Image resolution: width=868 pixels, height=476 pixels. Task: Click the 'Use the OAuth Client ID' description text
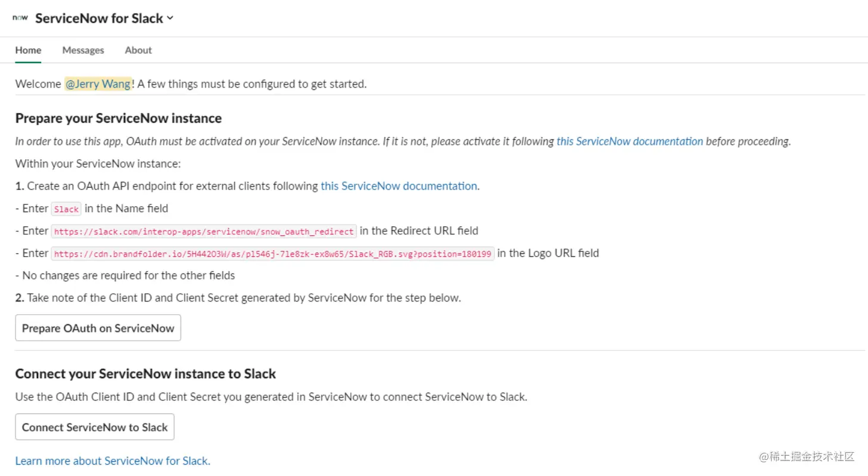click(x=271, y=396)
